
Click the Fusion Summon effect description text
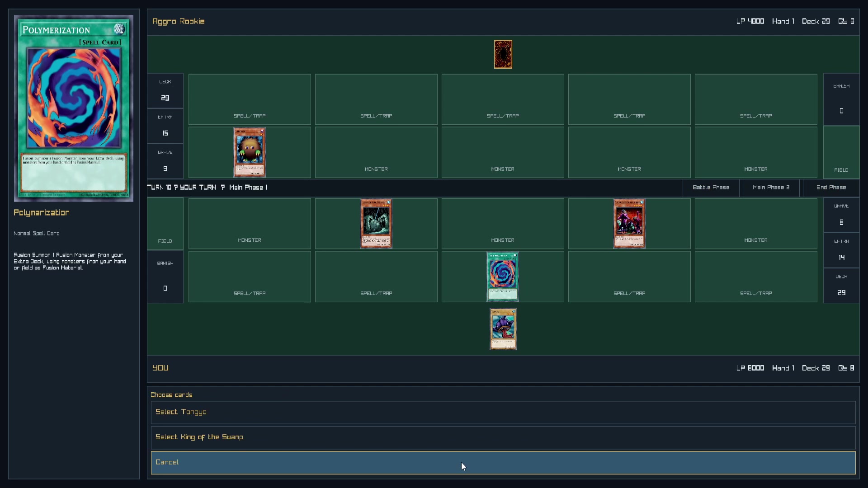[x=70, y=261]
